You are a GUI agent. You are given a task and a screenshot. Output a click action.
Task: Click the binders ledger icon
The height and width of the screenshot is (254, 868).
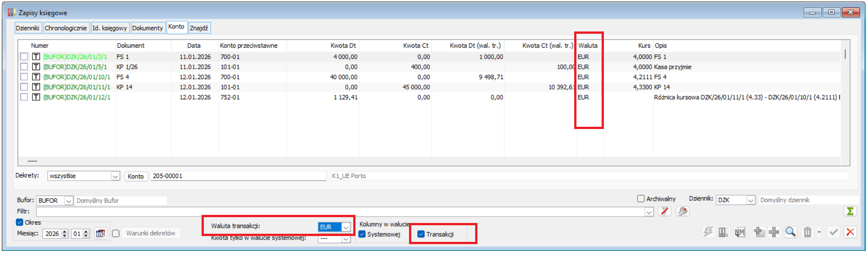point(723,232)
